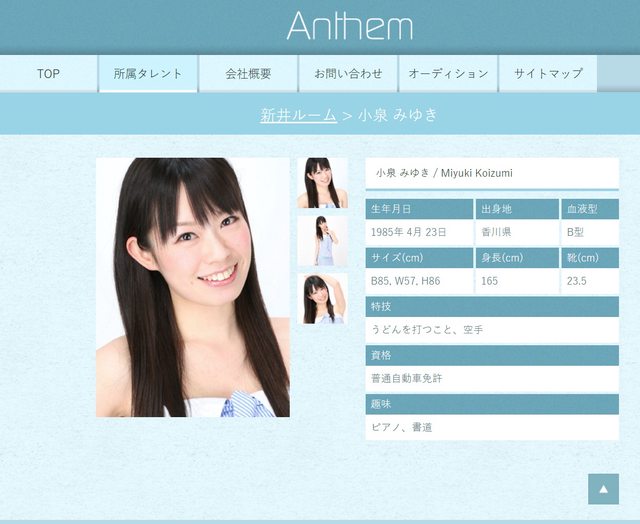The width and height of the screenshot is (640, 524).
Task: Select the first close-up thumbnail photo
Action: [323, 183]
